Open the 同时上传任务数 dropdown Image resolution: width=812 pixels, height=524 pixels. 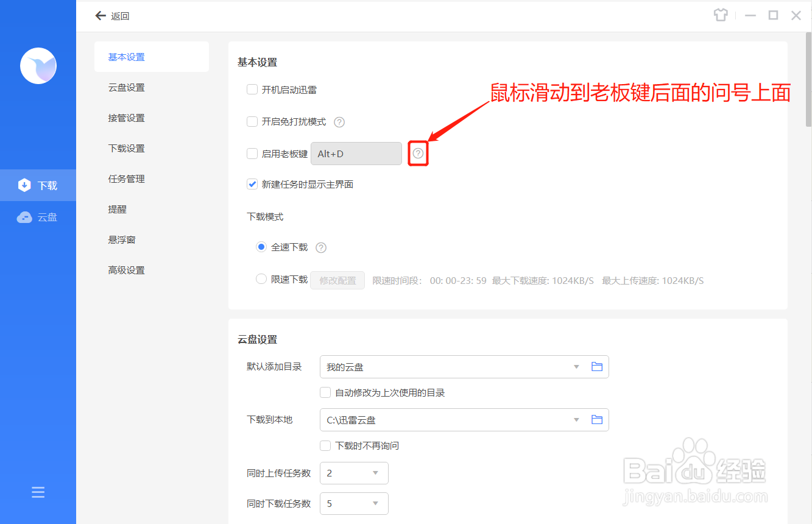(x=354, y=473)
